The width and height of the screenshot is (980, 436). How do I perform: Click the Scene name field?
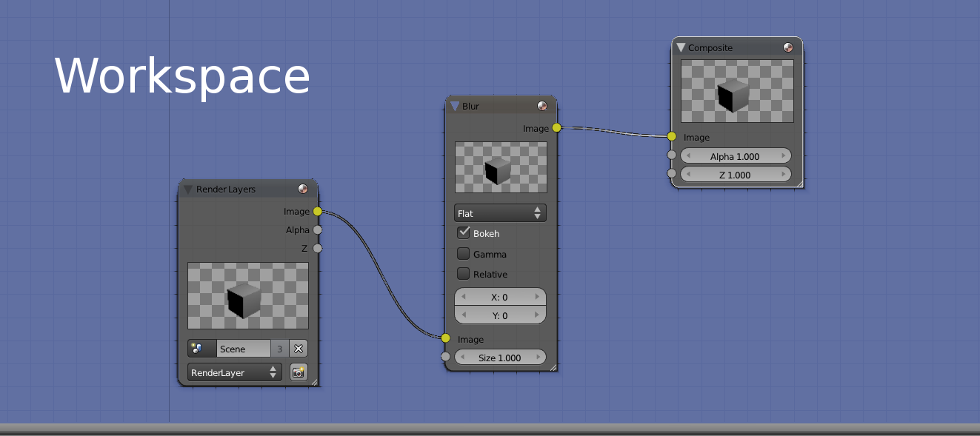(x=243, y=349)
